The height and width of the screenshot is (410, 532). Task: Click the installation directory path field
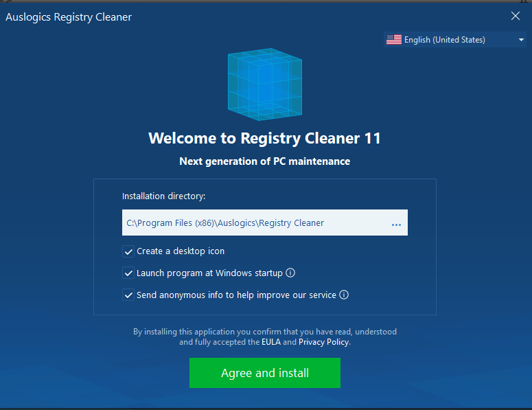point(265,223)
